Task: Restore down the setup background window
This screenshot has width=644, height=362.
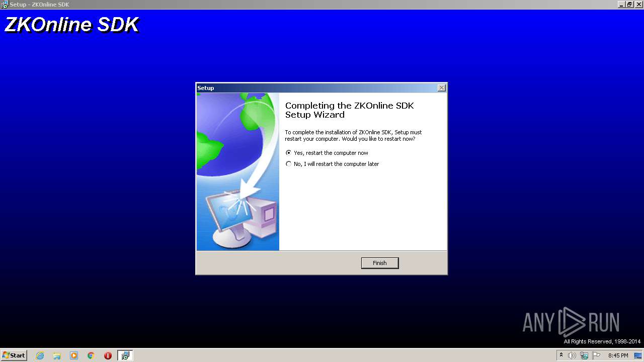Action: pos(629,5)
